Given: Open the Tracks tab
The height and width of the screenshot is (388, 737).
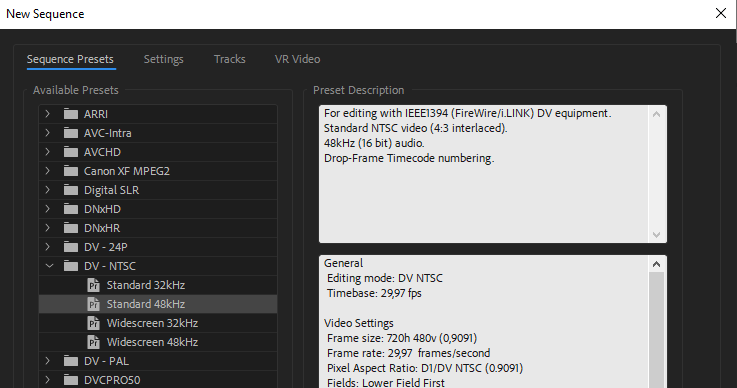Looking at the screenshot, I should 229,59.
